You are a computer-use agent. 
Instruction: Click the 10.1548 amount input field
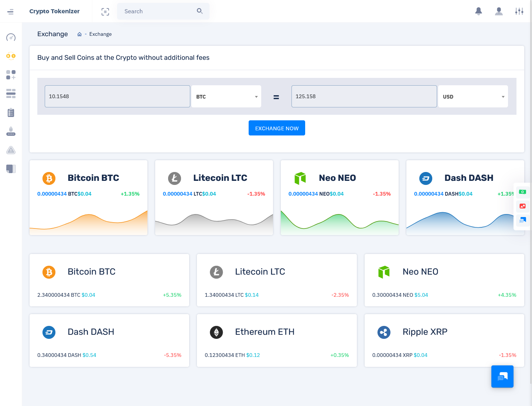pyautogui.click(x=117, y=96)
